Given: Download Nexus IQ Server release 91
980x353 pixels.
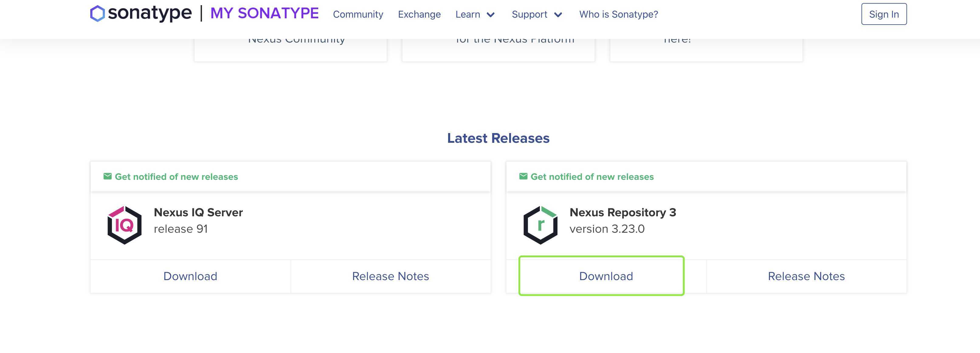Looking at the screenshot, I should [190, 276].
